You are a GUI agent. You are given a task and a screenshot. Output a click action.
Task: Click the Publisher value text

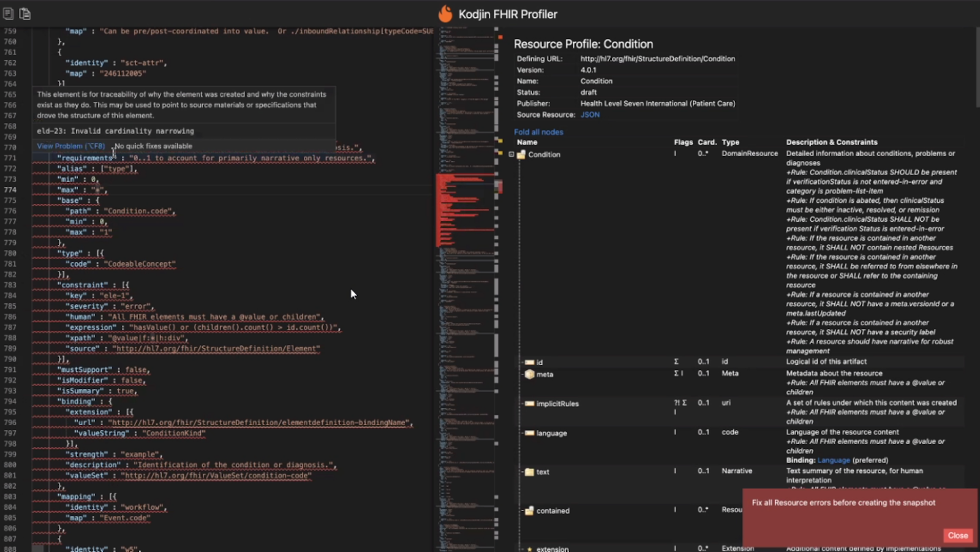(658, 104)
